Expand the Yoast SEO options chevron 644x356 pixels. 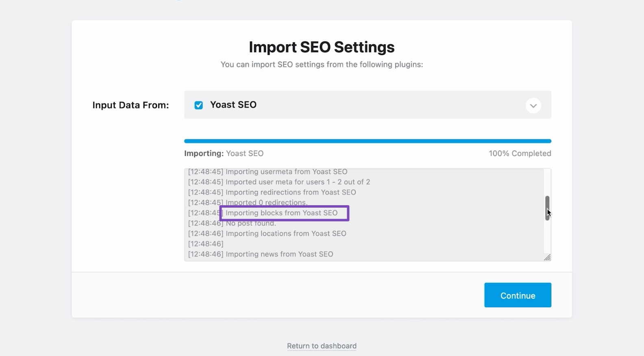(533, 106)
